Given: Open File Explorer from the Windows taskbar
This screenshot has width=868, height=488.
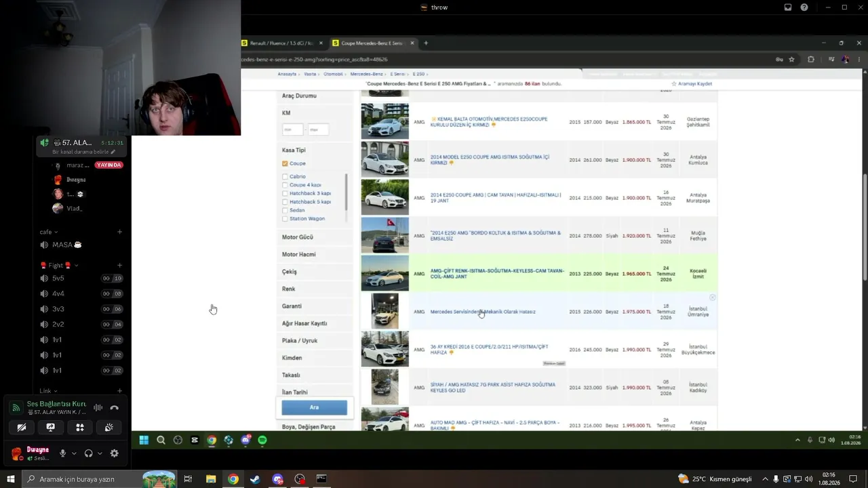Looking at the screenshot, I should pyautogui.click(x=211, y=479).
